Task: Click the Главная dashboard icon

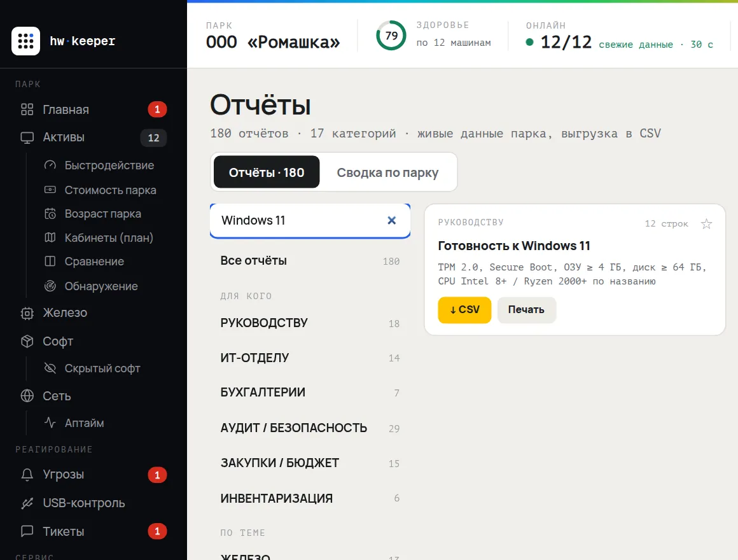Action: coord(27,109)
